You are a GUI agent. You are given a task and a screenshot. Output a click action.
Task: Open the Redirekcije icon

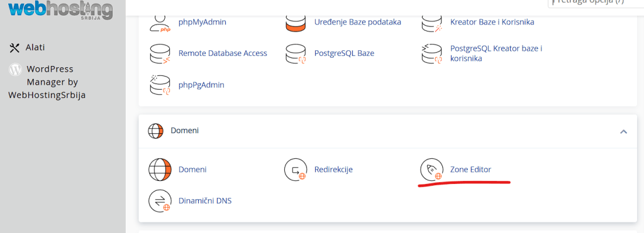click(296, 170)
